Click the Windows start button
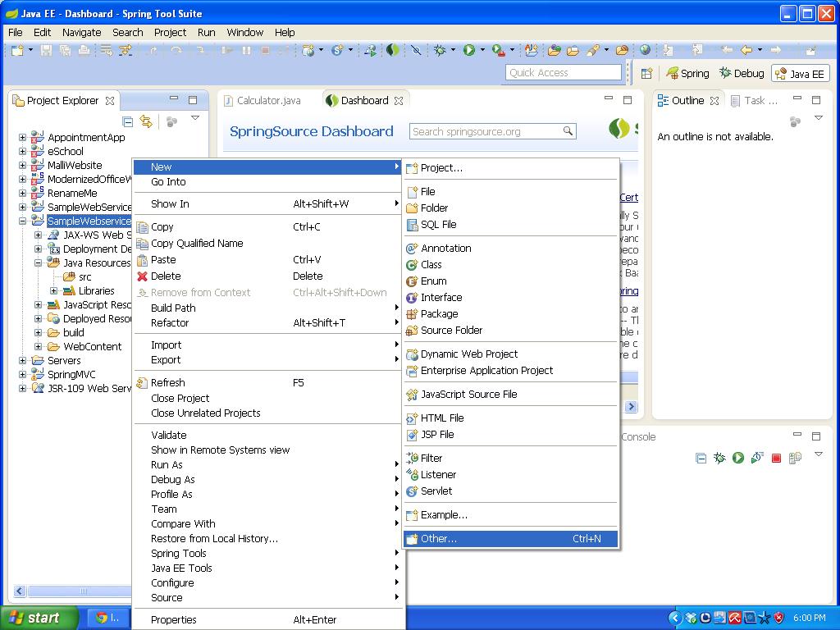The height and width of the screenshot is (630, 840). (39, 618)
